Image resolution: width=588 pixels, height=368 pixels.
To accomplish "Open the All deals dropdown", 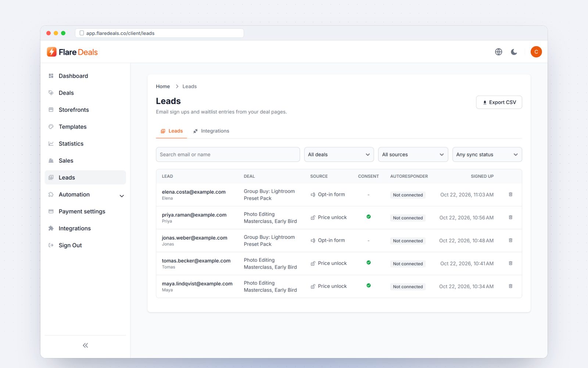I will (339, 155).
